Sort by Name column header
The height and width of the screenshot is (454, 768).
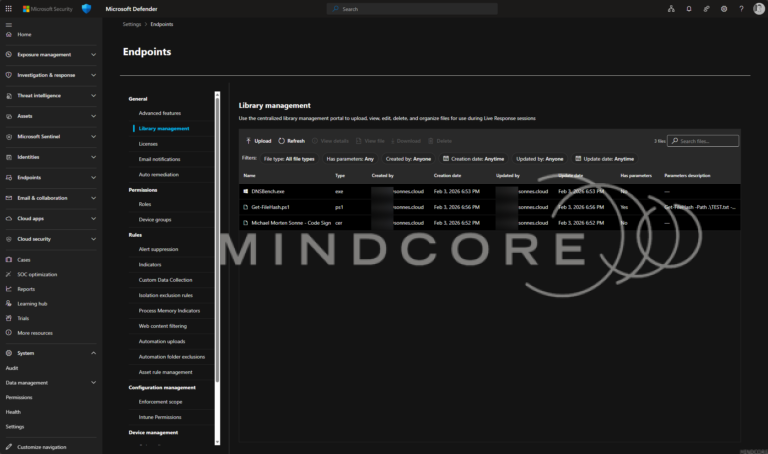249,175
